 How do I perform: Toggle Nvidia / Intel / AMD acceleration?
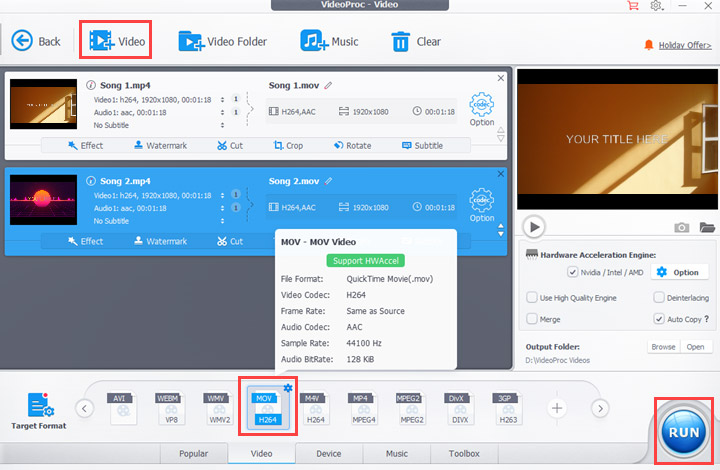[573, 272]
